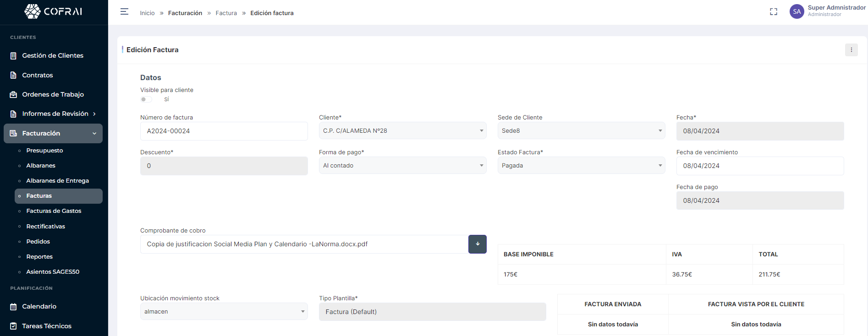Image resolution: width=868 pixels, height=336 pixels.
Task: Go to Ordenes de Trabajo
Action: coord(53,94)
